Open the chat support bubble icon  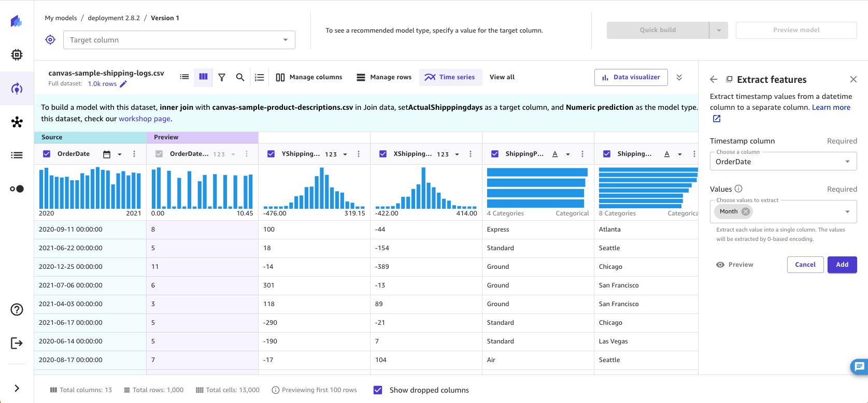click(859, 367)
